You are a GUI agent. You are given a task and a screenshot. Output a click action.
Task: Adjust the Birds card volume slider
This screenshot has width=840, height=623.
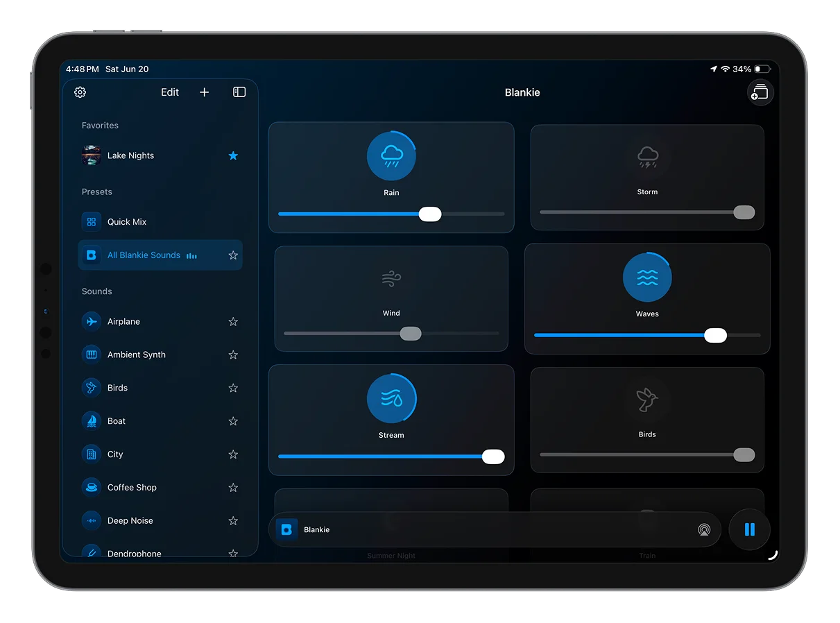click(x=647, y=455)
